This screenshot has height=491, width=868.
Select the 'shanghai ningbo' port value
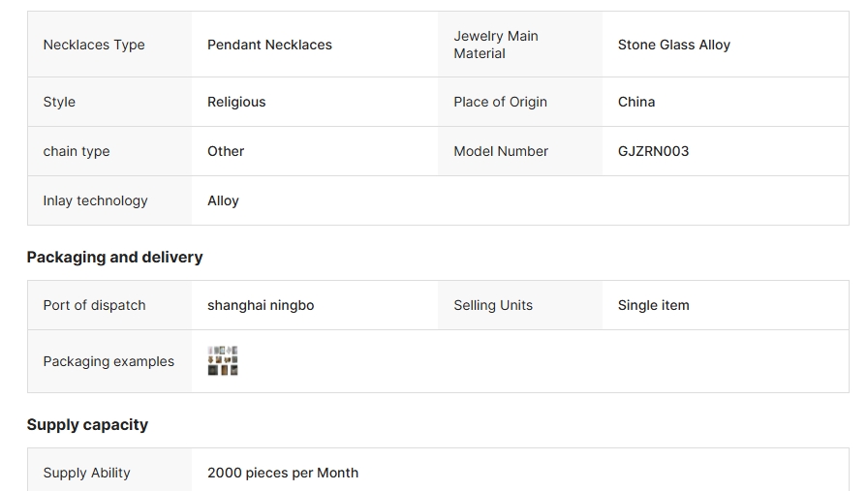click(x=261, y=305)
